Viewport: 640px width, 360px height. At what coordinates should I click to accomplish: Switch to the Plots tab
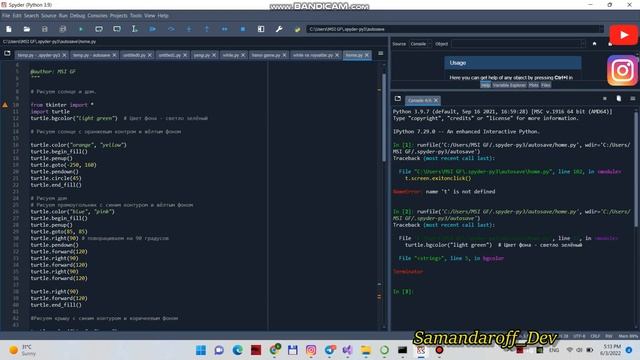[x=533, y=85]
